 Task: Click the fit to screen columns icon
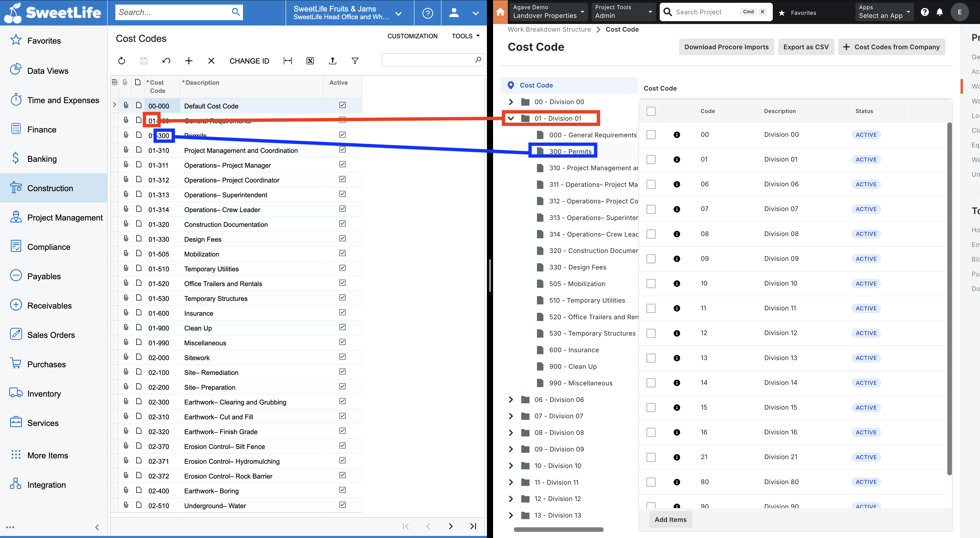tap(288, 61)
